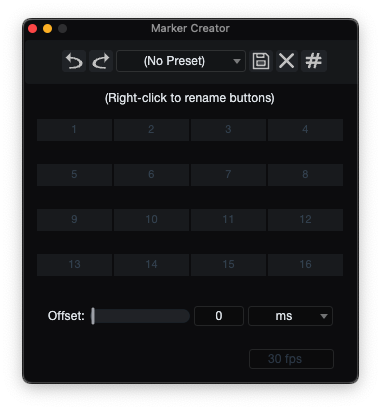Click the redo arrow icon
The width and height of the screenshot is (381, 410).
pos(101,61)
